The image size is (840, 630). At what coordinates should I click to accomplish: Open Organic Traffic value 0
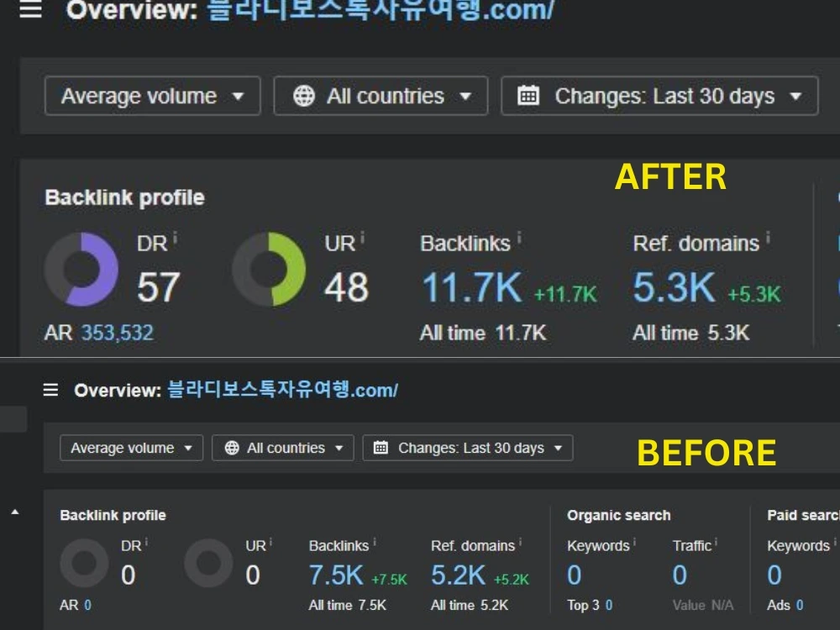(x=680, y=575)
